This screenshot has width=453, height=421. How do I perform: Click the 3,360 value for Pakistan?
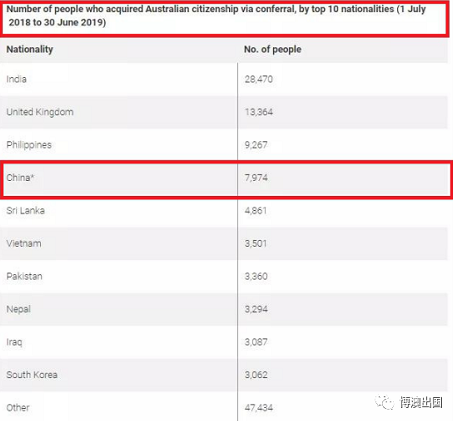256,276
